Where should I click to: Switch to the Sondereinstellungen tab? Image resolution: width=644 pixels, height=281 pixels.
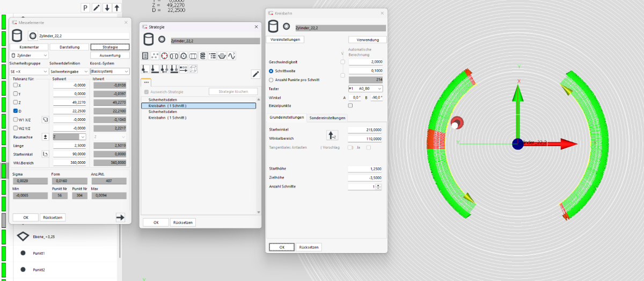click(x=327, y=118)
